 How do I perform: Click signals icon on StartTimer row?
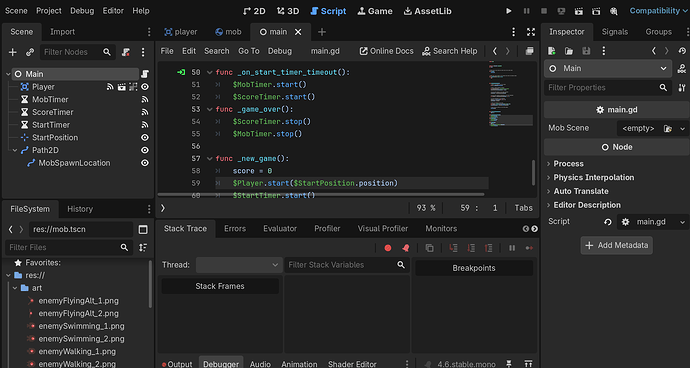(145, 125)
